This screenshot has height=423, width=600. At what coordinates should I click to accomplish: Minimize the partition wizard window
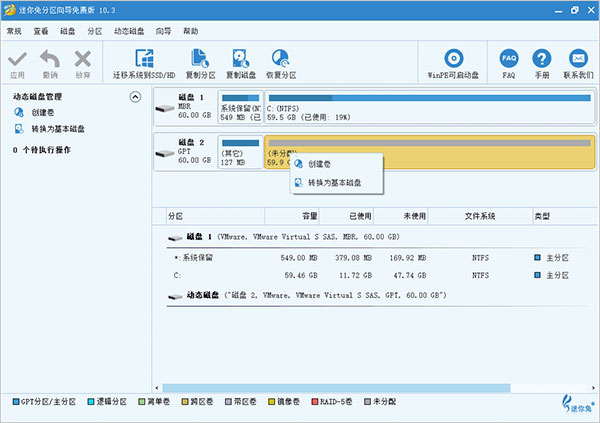[x=558, y=10]
